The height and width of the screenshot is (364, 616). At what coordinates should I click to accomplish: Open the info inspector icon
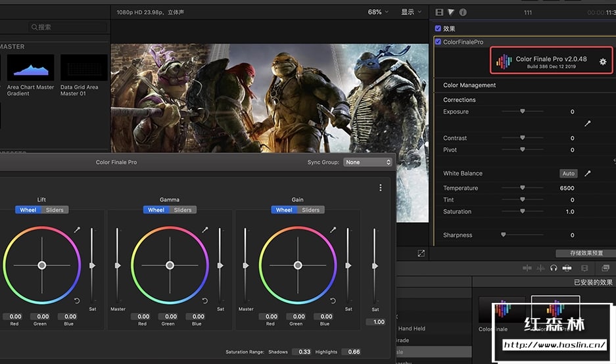coord(463,12)
